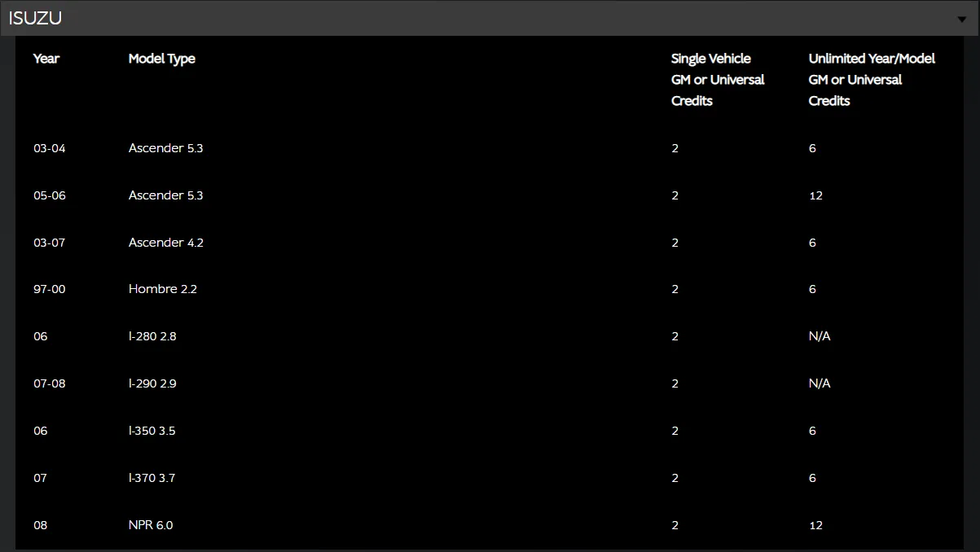Viewport: 980px width, 552px height.
Task: Click the NPR 6.0 model
Action: pyautogui.click(x=151, y=525)
